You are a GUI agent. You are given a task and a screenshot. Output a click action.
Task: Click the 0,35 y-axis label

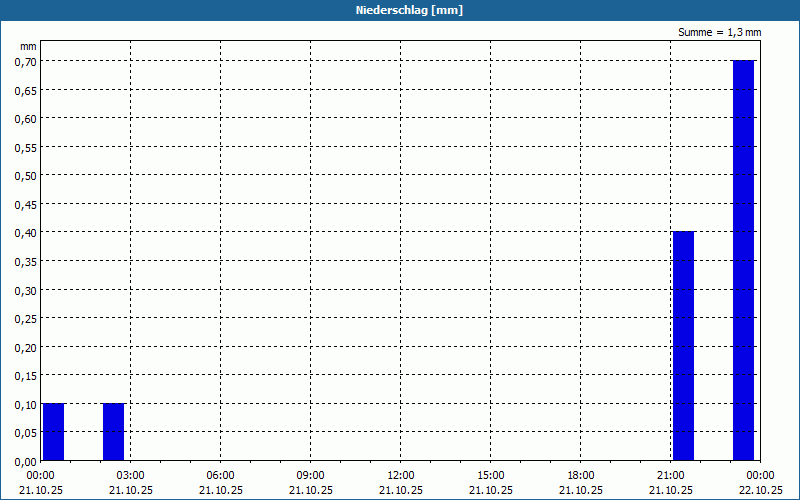tap(26, 261)
